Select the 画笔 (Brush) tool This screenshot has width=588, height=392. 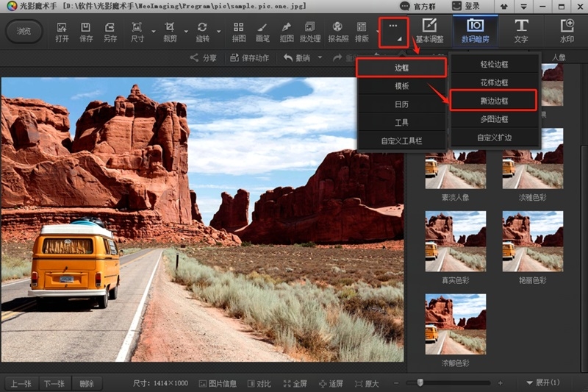[262, 32]
